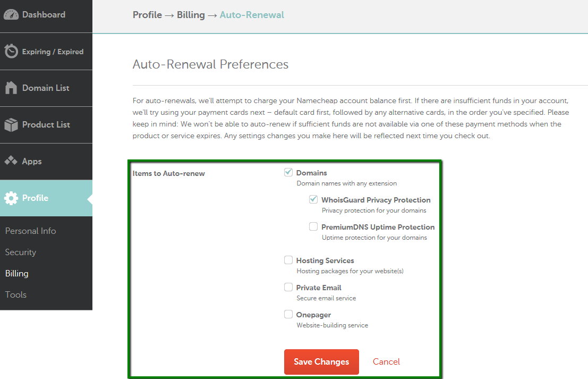The image size is (588, 379).
Task: Enable PremiumDNS Uptime Protection checkbox
Action: pyautogui.click(x=313, y=226)
